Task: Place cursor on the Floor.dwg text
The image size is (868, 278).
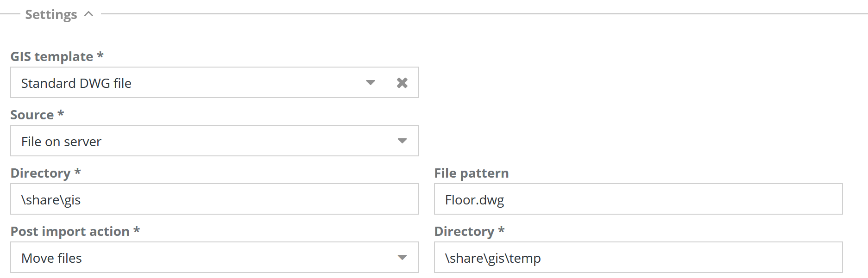Action: point(474,200)
